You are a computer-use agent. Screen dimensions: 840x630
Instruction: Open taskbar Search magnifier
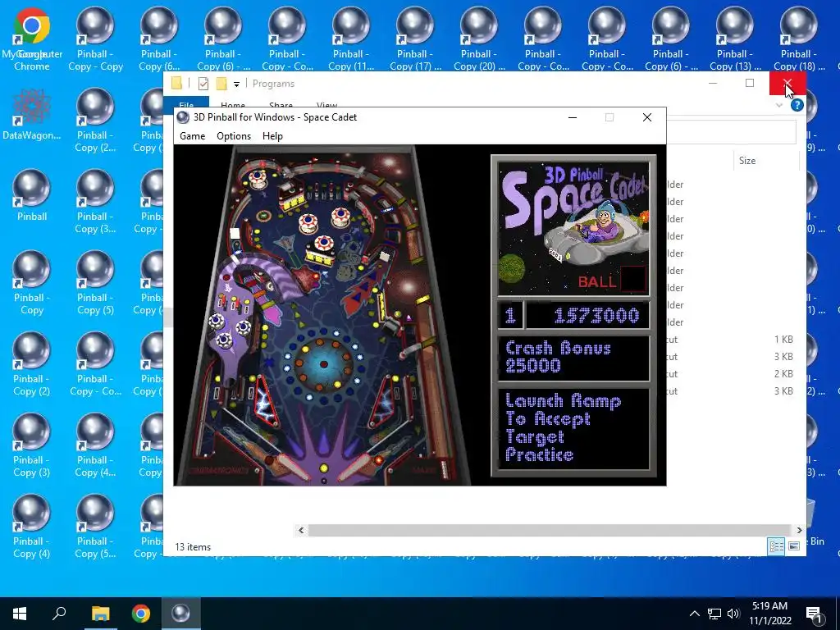click(x=59, y=614)
